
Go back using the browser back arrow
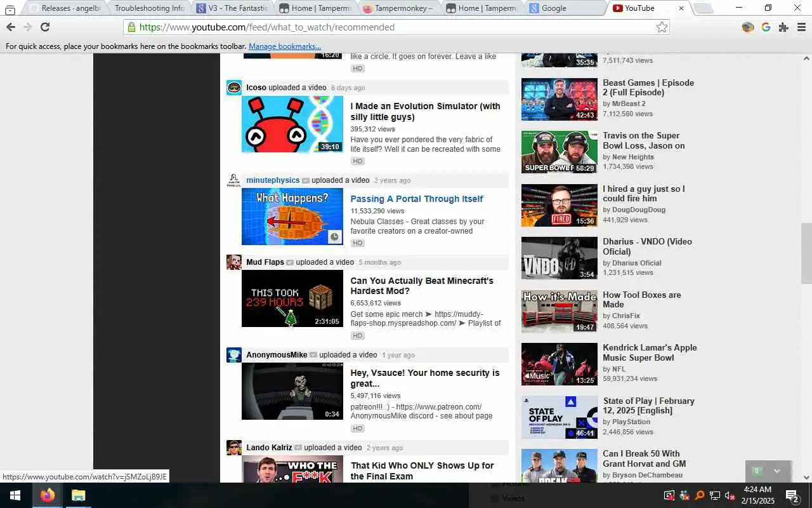[x=11, y=27]
